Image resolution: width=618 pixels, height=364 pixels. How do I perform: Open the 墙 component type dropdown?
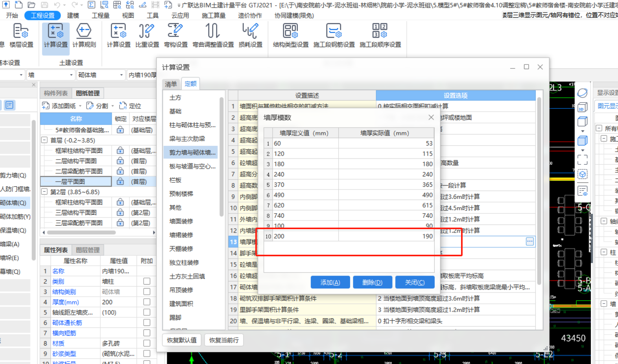pos(50,75)
